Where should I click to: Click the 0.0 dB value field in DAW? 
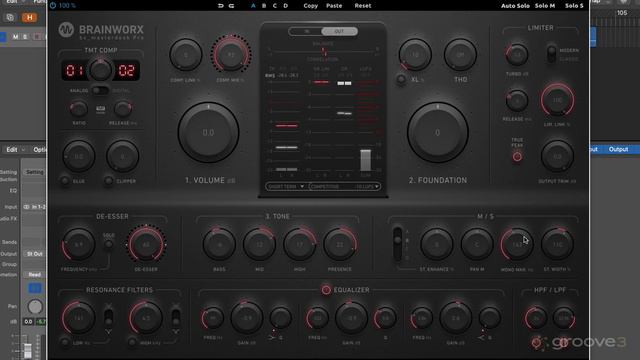tap(28, 322)
